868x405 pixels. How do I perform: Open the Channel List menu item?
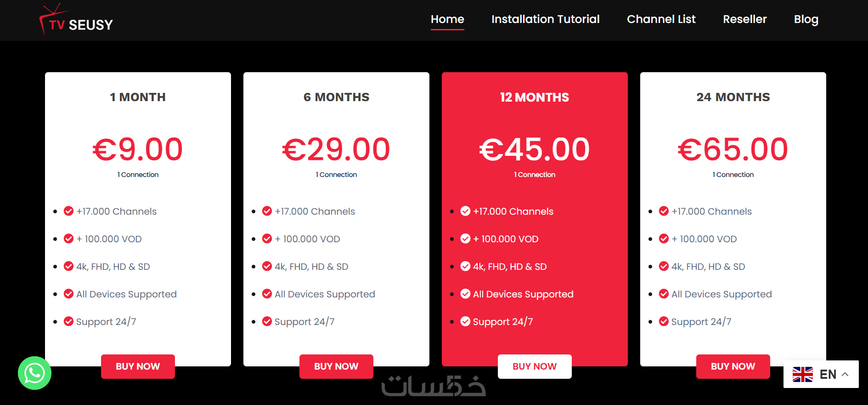point(661,19)
